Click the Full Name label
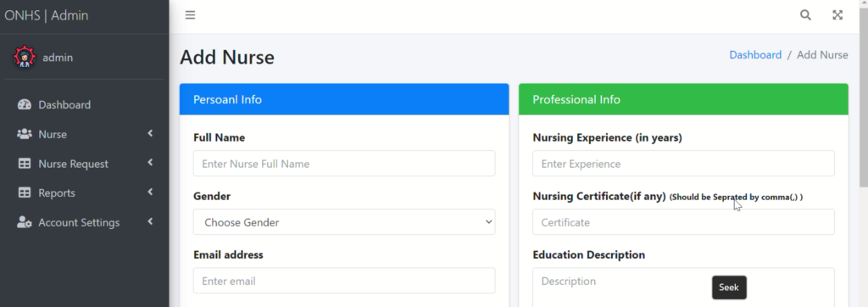The width and height of the screenshot is (868, 307). (x=220, y=137)
